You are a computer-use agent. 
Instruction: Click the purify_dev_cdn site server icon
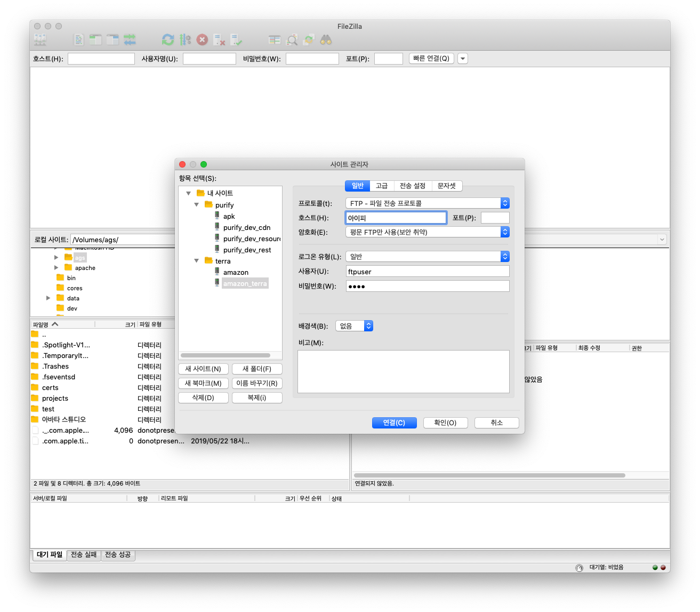pyautogui.click(x=217, y=227)
